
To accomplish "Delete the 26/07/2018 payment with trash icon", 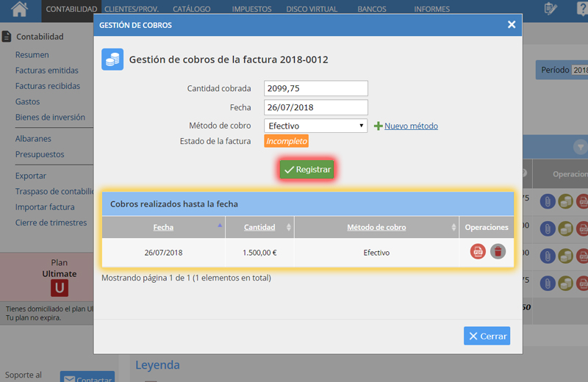I will (498, 252).
